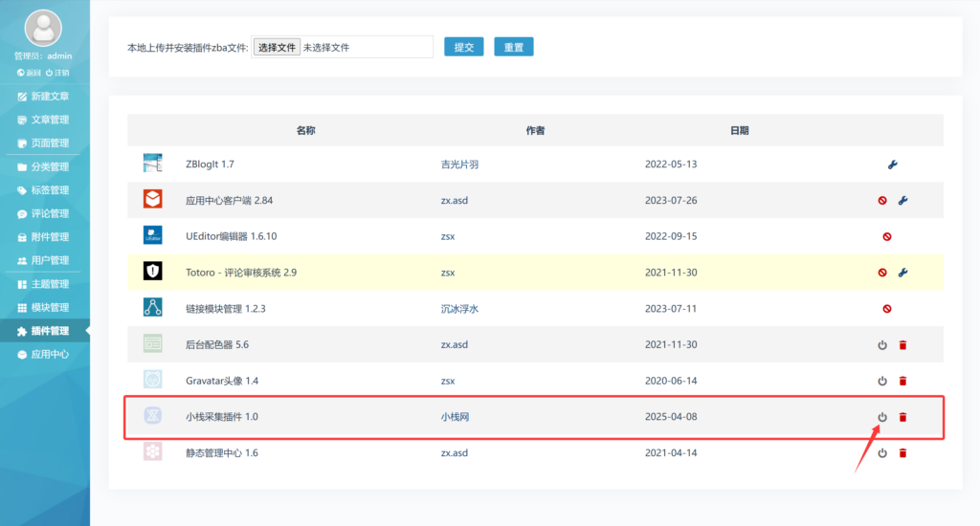Open author link zsx for UEditor编辑器
This screenshot has width=980, height=526.
click(x=448, y=237)
